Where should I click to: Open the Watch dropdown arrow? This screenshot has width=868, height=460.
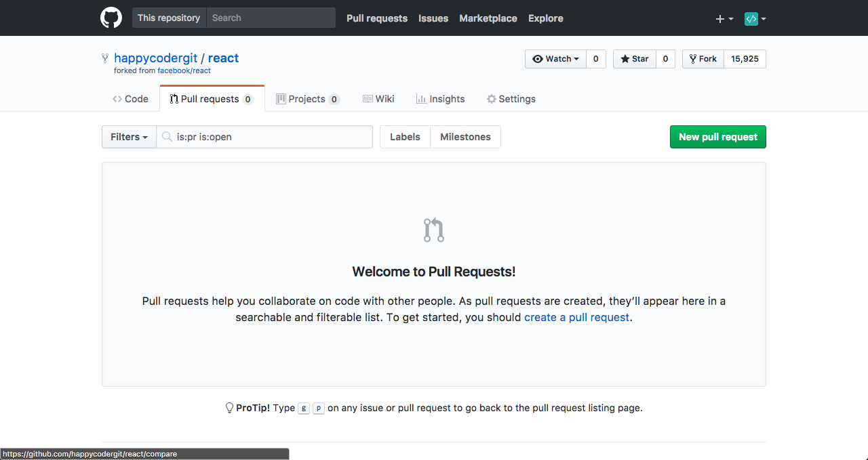coord(576,58)
